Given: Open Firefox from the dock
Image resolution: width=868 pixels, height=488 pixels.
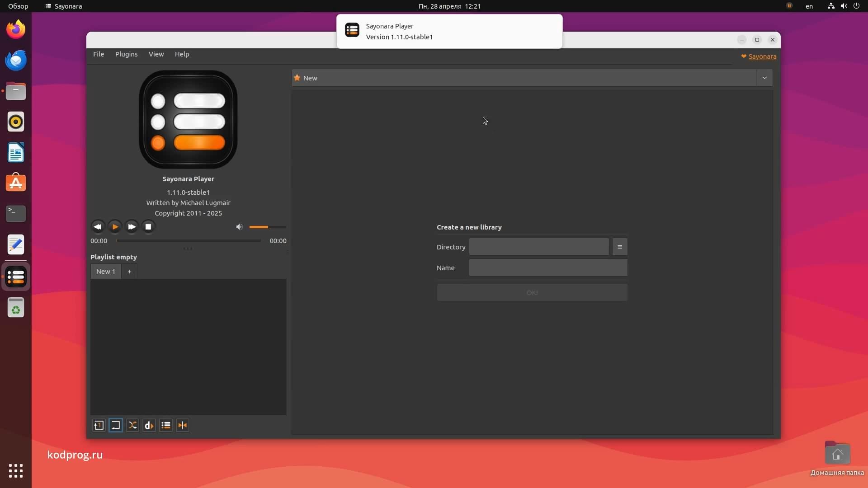Looking at the screenshot, I should (x=16, y=30).
